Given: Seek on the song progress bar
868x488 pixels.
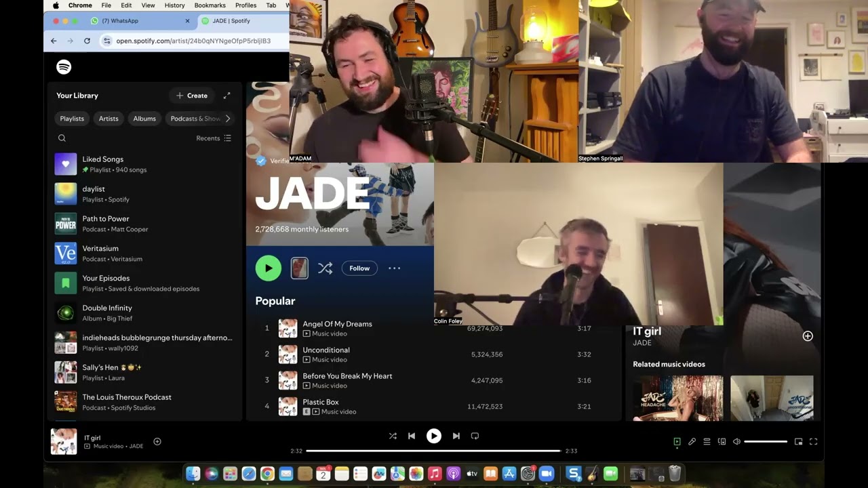Looking at the screenshot, I should point(433,451).
